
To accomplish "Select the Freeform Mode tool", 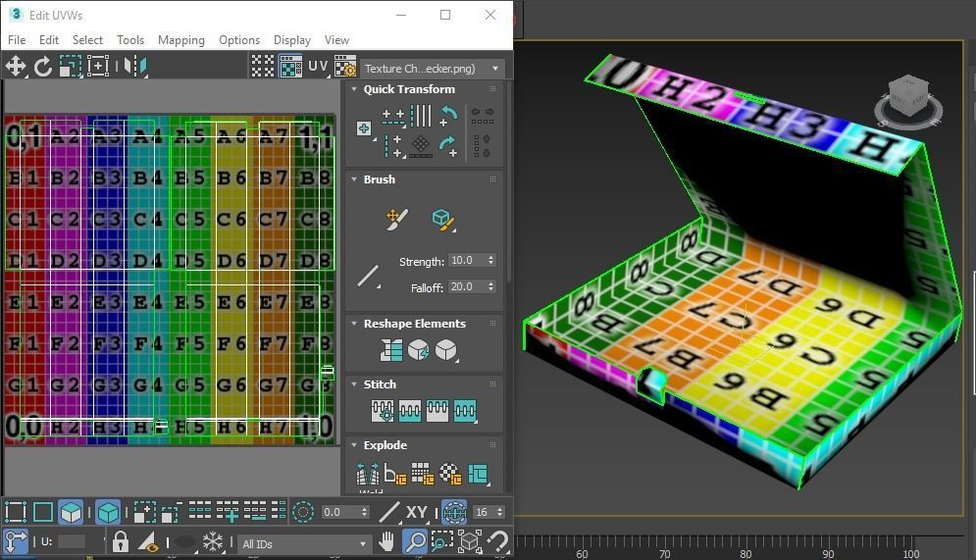I will click(x=98, y=67).
